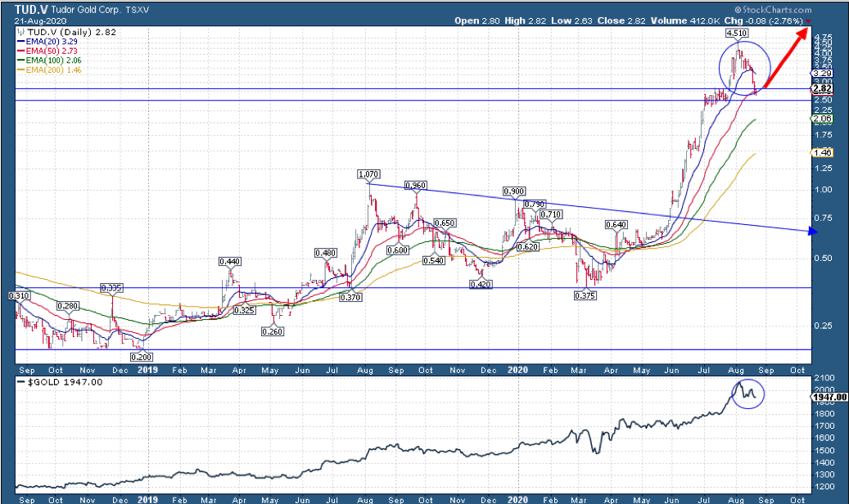Click the 0.50 price axis gridline label
Screen dimensions: 849x504
(823, 258)
